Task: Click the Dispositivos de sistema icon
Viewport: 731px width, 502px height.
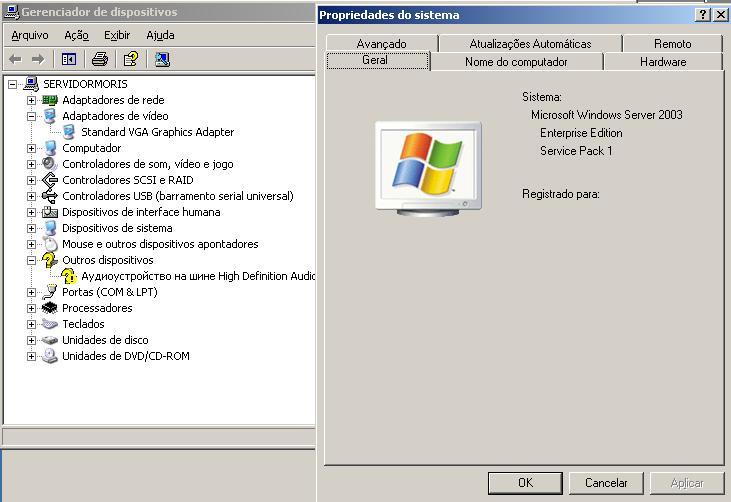Action: coord(50,228)
